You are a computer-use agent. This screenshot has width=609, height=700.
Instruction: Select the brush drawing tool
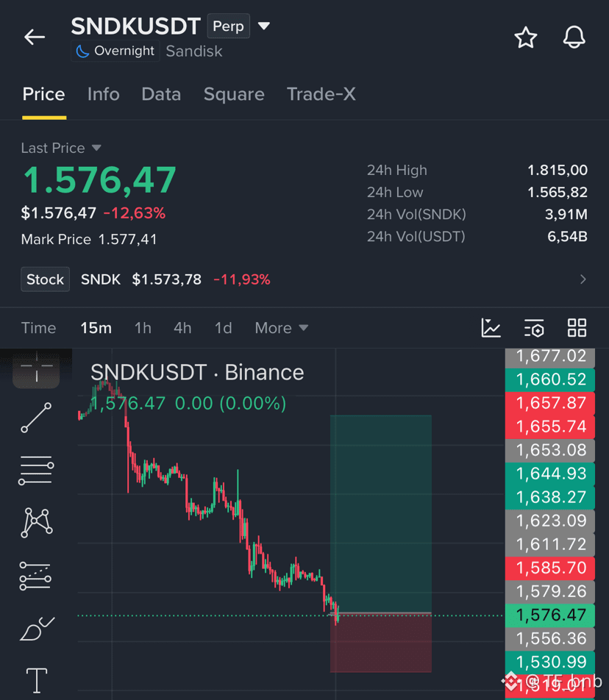[37, 629]
